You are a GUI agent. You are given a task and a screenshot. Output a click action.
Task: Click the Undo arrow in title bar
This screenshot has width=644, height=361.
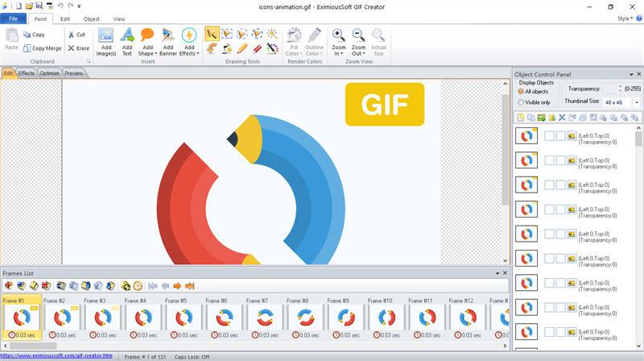click(60, 6)
